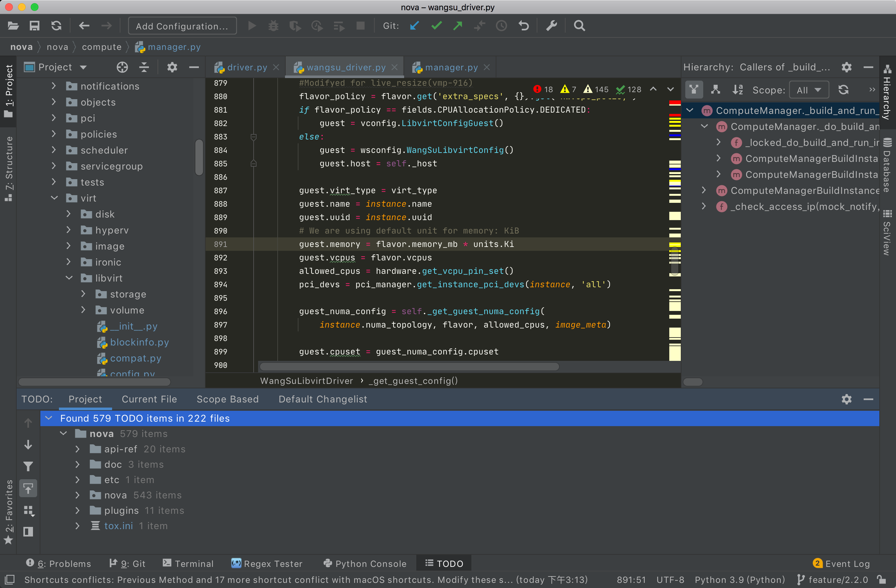
Task: Open the Scope All dropdown
Action: 809,90
